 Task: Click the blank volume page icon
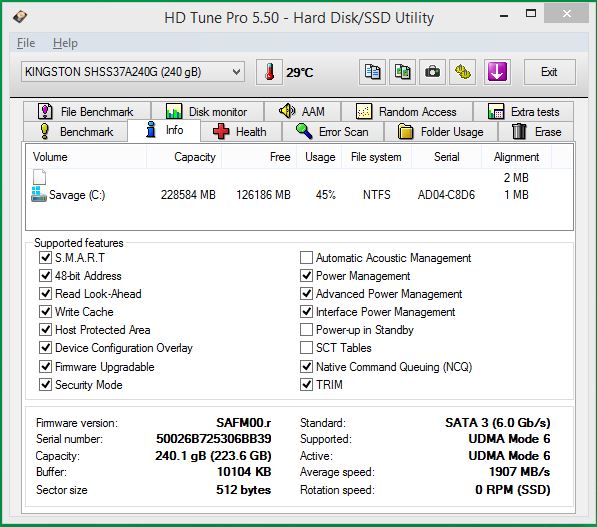pyautogui.click(x=40, y=177)
